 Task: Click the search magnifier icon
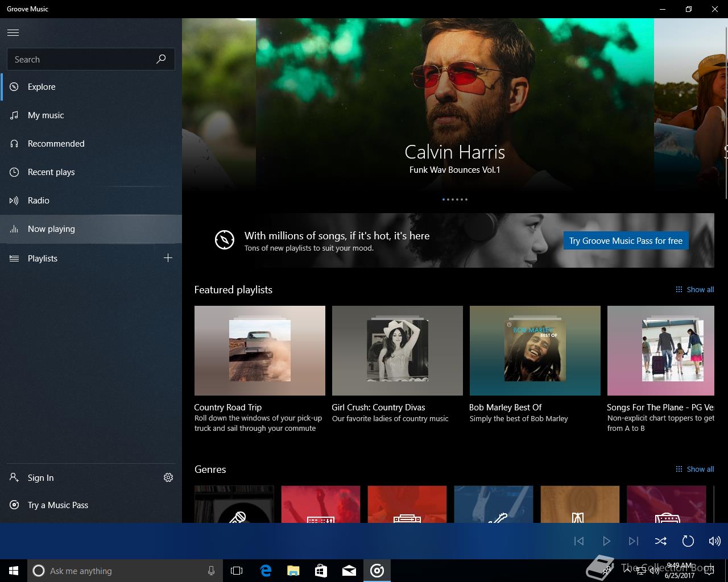tap(161, 59)
